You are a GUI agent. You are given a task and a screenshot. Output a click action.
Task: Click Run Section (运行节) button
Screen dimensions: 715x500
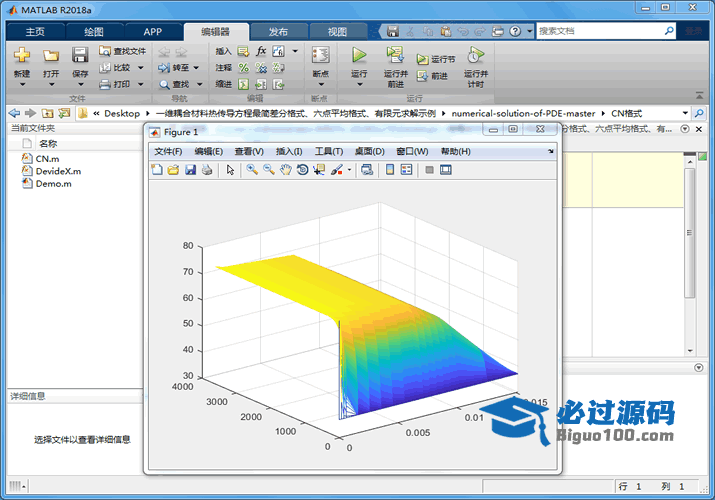436,59
